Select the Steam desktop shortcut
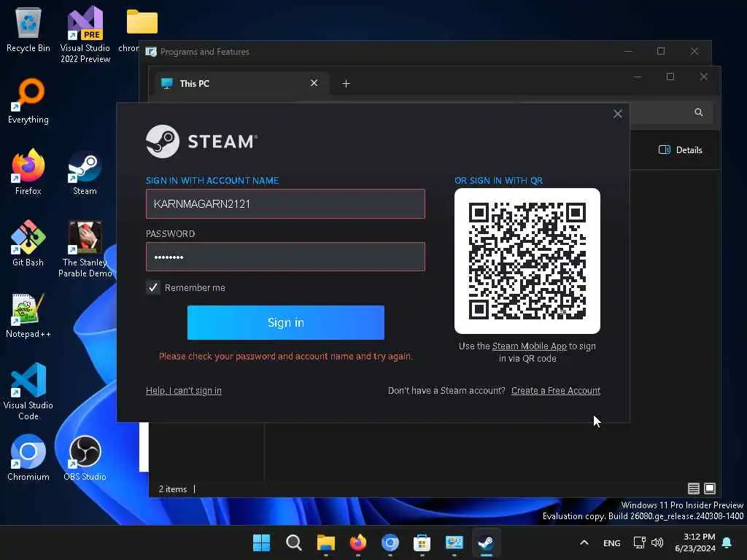The width and height of the screenshot is (747, 560). (x=85, y=172)
